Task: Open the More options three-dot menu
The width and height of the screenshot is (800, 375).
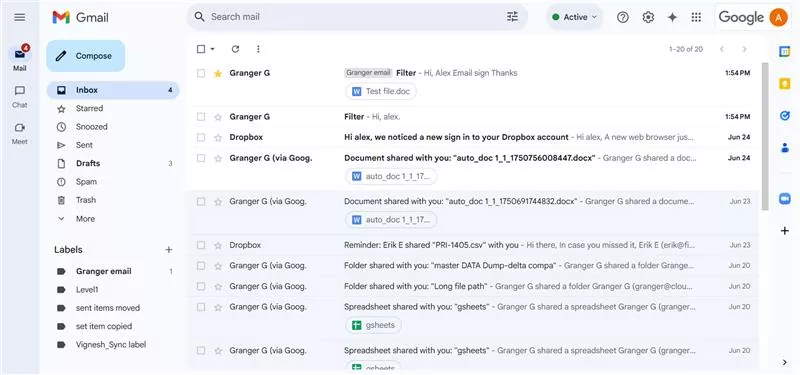Action: pos(258,49)
